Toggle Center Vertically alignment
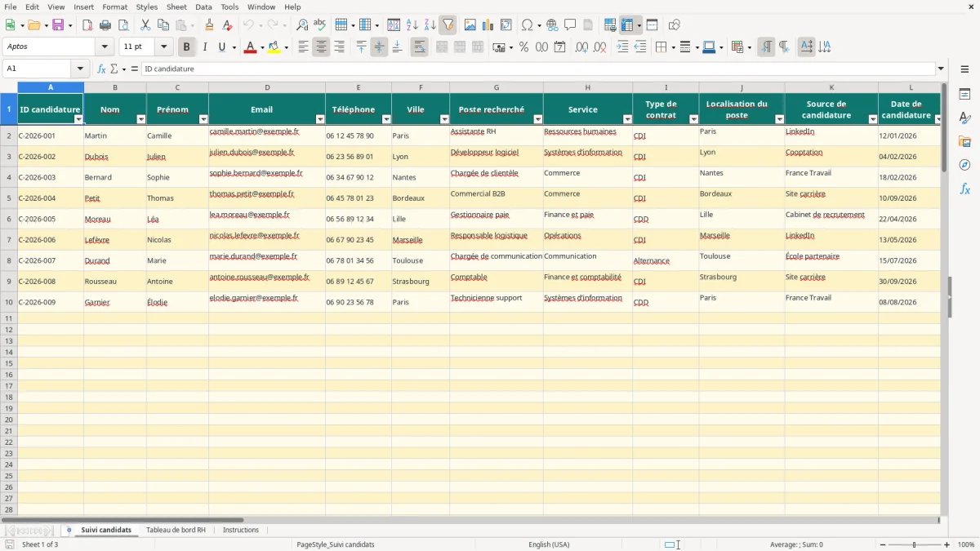This screenshot has height=551, width=980. click(x=379, y=47)
